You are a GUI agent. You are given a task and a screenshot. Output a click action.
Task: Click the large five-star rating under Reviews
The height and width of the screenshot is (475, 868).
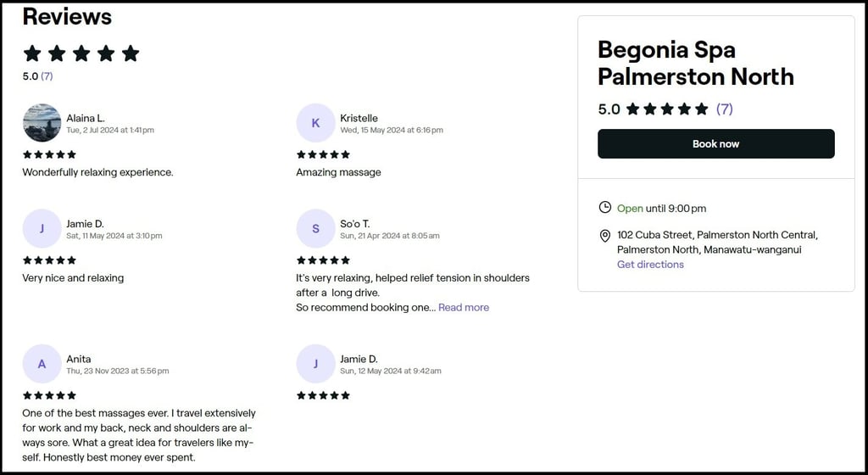81,53
